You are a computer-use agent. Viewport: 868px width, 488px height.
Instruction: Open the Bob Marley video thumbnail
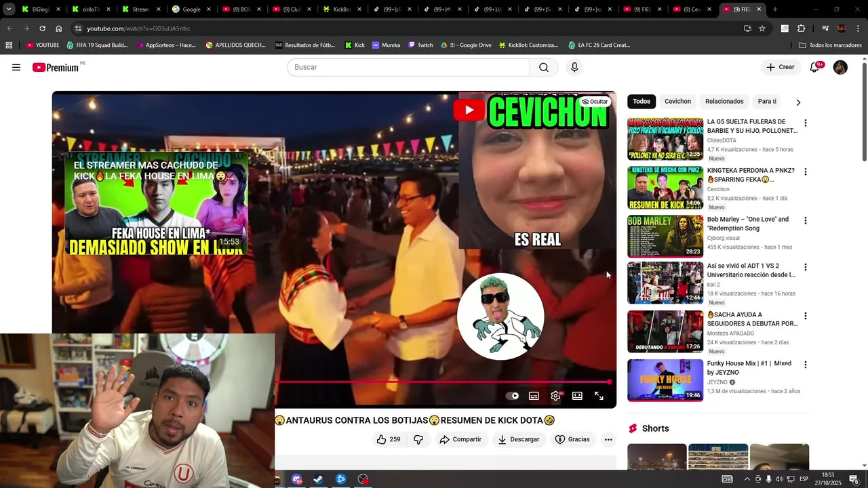point(665,237)
